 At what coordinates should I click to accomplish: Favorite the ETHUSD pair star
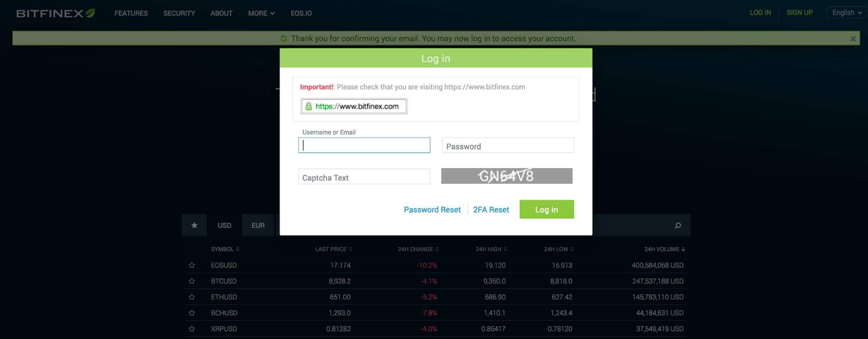(x=192, y=297)
